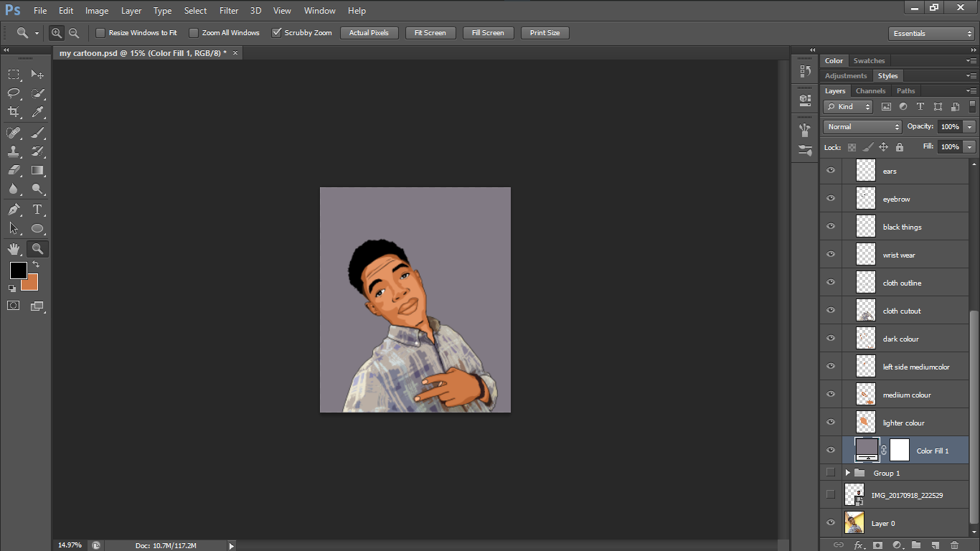Click the Color Fill 1 color thumbnail
Image resolution: width=980 pixels, height=551 pixels.
pos(867,450)
